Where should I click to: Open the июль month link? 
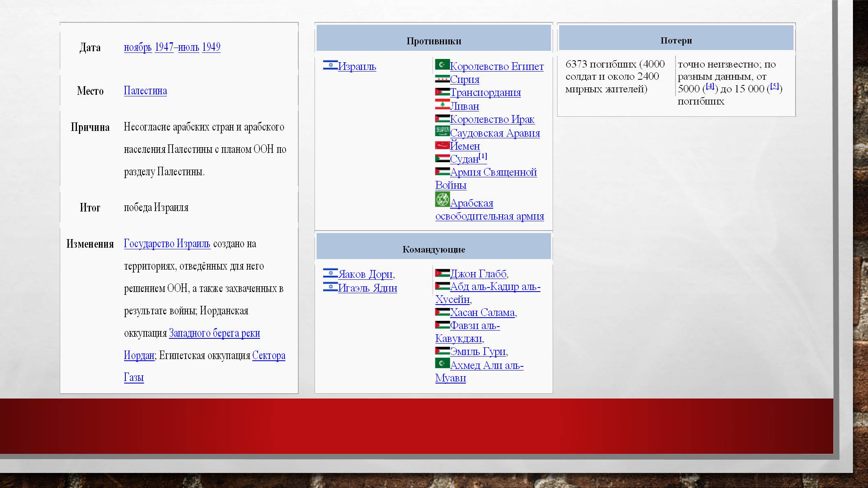tap(188, 47)
